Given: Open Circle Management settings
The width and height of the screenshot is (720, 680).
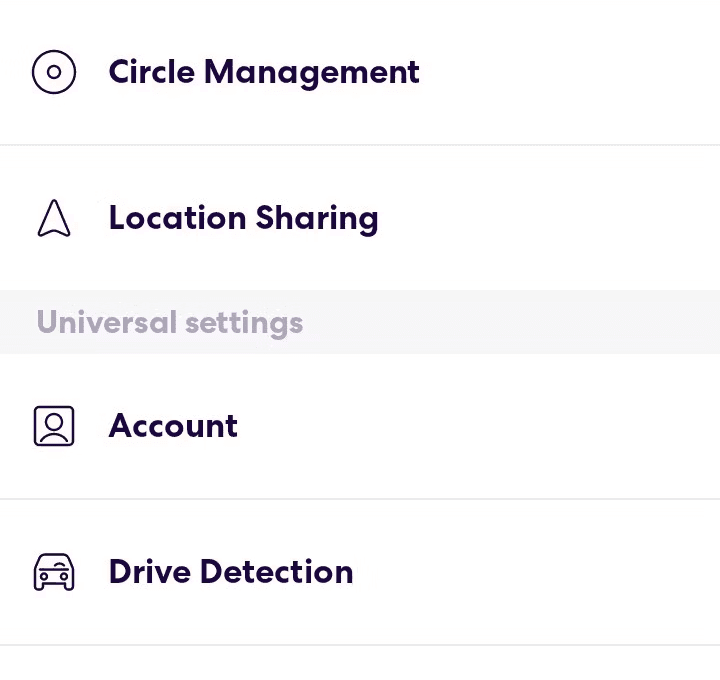Looking at the screenshot, I should pyautogui.click(x=360, y=72).
